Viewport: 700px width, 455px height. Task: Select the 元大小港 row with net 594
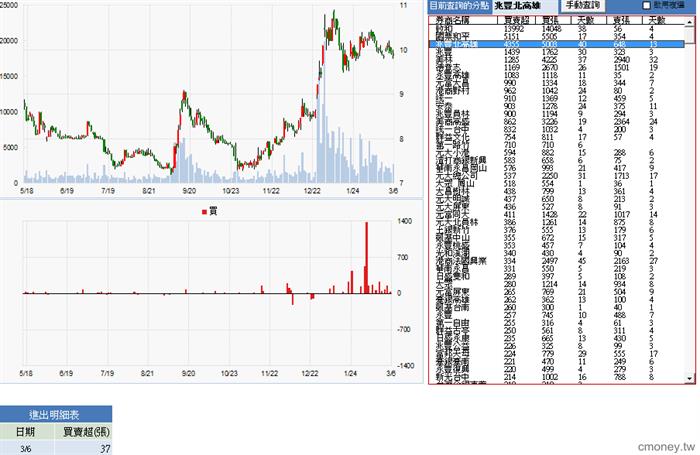tap(557, 153)
